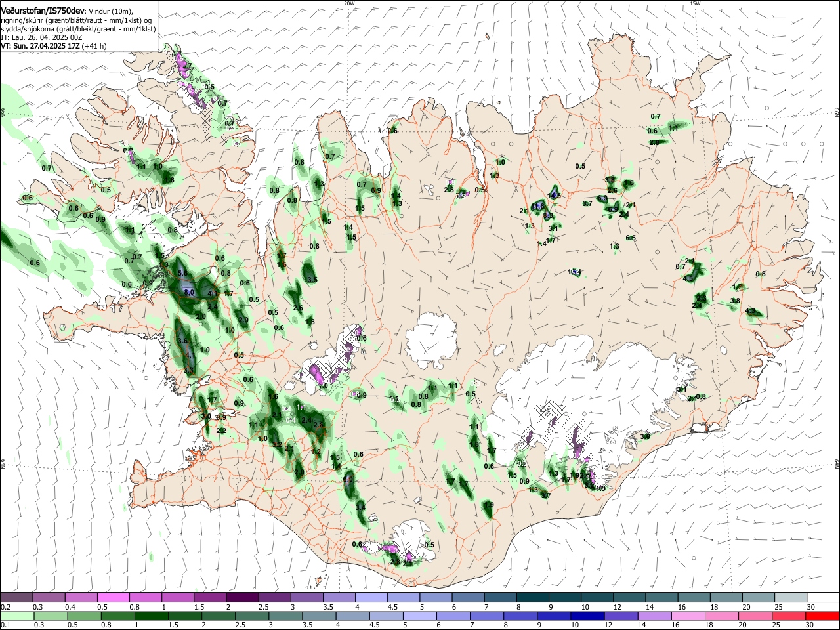Click the '20W' longitude label

[349, 3]
